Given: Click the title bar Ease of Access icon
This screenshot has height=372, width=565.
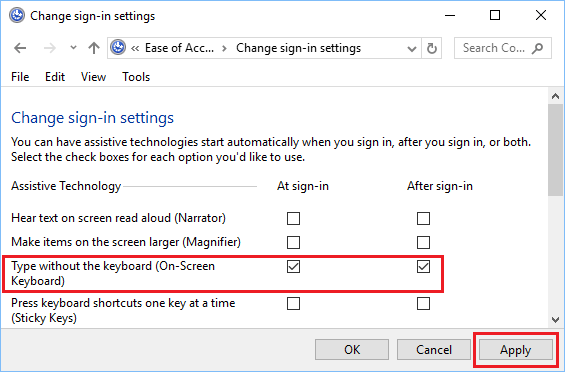Looking at the screenshot, I should (x=17, y=16).
